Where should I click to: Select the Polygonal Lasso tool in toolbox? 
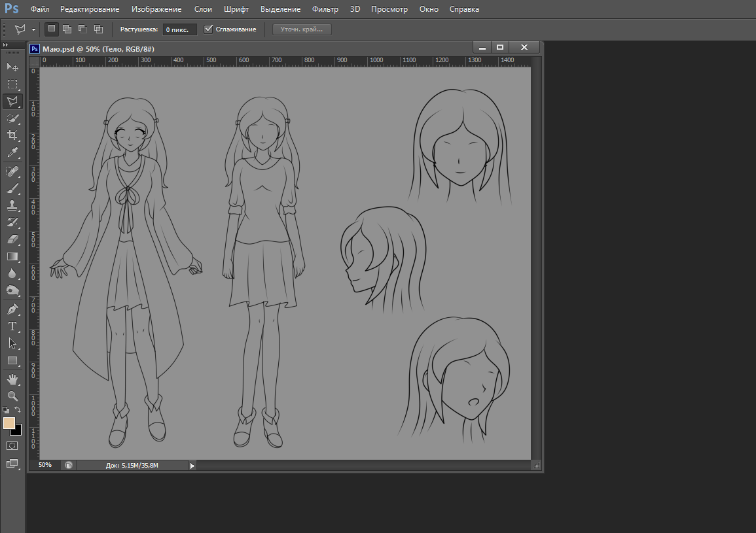coord(12,101)
